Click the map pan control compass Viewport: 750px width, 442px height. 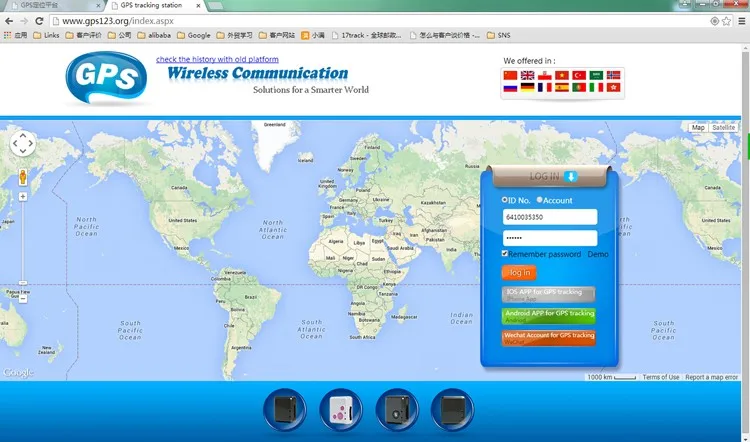(22, 144)
